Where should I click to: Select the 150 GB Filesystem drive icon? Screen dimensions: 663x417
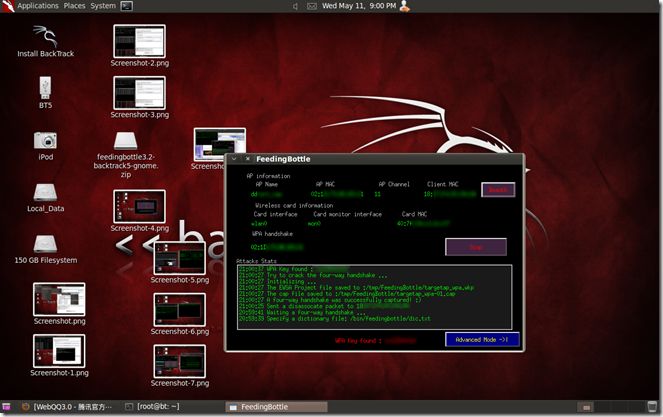[x=45, y=244]
